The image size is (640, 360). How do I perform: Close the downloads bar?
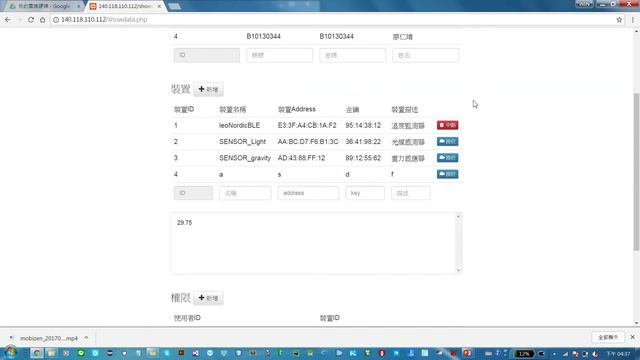tap(632, 337)
